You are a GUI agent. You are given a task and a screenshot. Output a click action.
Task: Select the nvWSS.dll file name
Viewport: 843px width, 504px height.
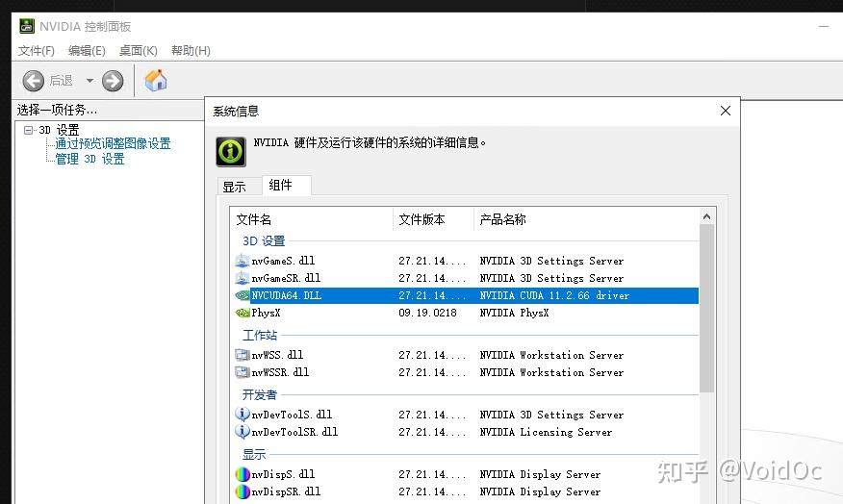click(277, 355)
